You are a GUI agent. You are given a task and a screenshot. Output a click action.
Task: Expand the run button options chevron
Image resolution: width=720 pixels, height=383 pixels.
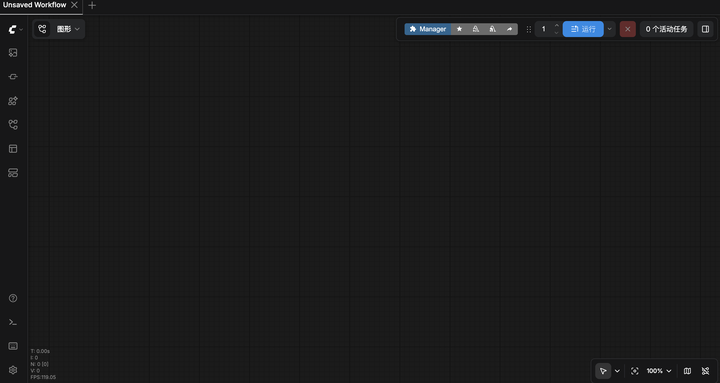[610, 29]
